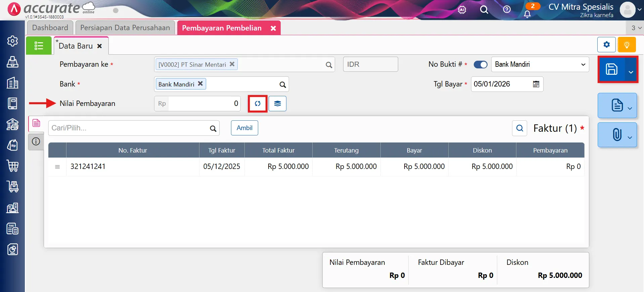
Task: Switch to Persiapan Data Perusahaan tab
Action: click(x=125, y=28)
